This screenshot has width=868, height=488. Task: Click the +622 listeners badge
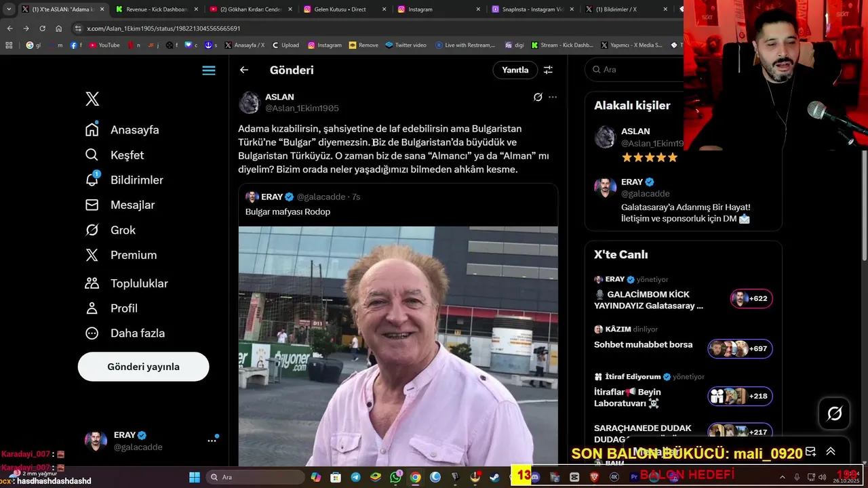tap(751, 298)
